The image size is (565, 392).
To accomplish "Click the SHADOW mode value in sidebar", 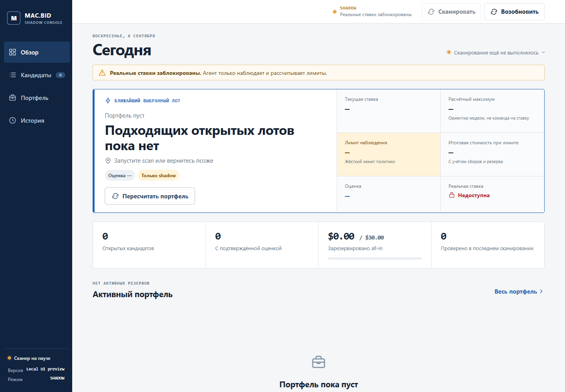I will (57, 378).
